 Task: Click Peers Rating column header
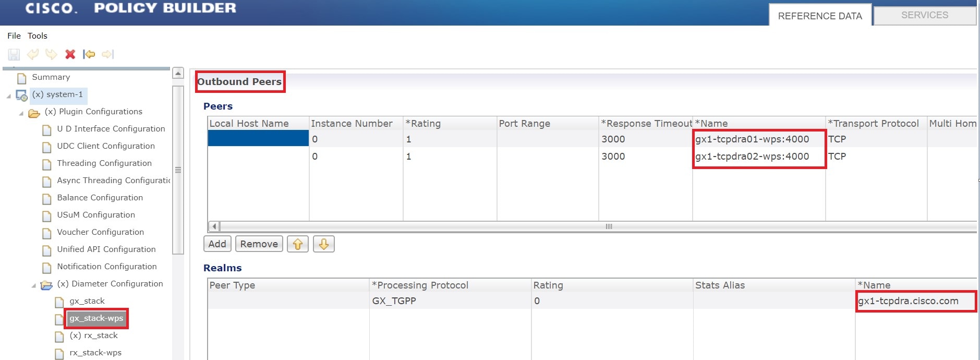(450, 124)
